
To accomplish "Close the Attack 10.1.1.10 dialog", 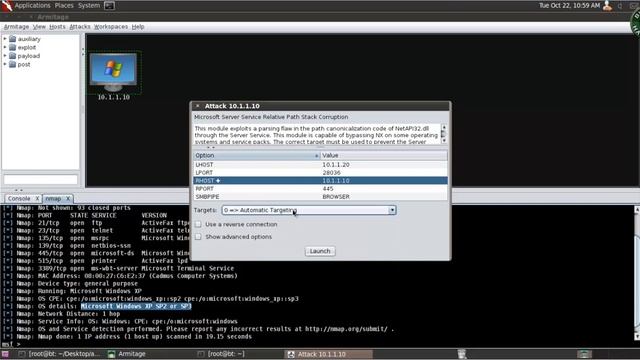I will pos(198,106).
